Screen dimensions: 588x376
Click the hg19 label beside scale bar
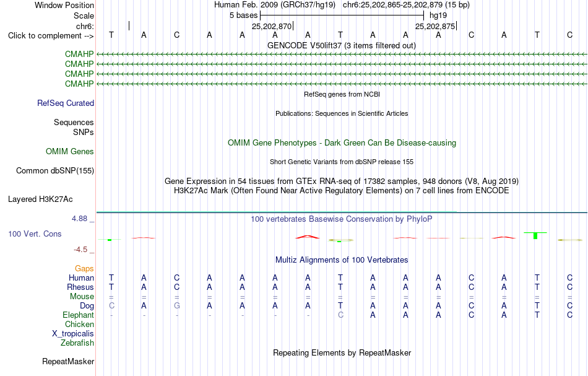[x=438, y=15]
